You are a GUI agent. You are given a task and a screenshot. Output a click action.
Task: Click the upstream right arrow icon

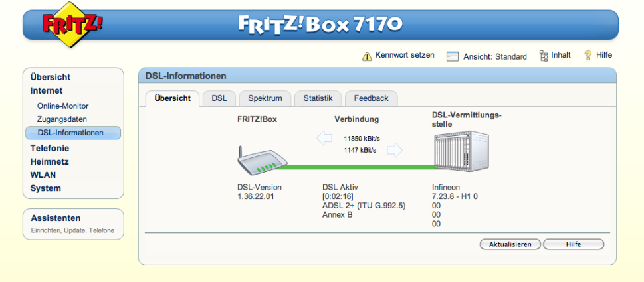click(x=395, y=151)
